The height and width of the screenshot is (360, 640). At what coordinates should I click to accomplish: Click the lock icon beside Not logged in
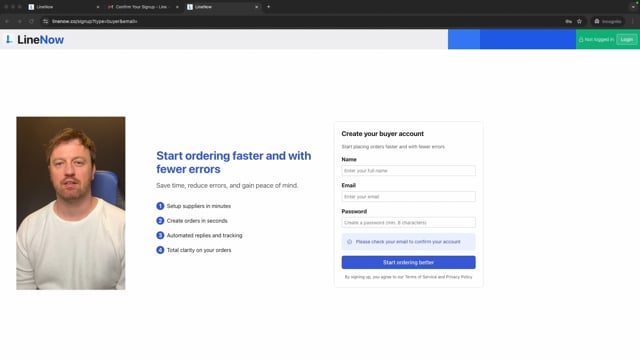(x=581, y=40)
